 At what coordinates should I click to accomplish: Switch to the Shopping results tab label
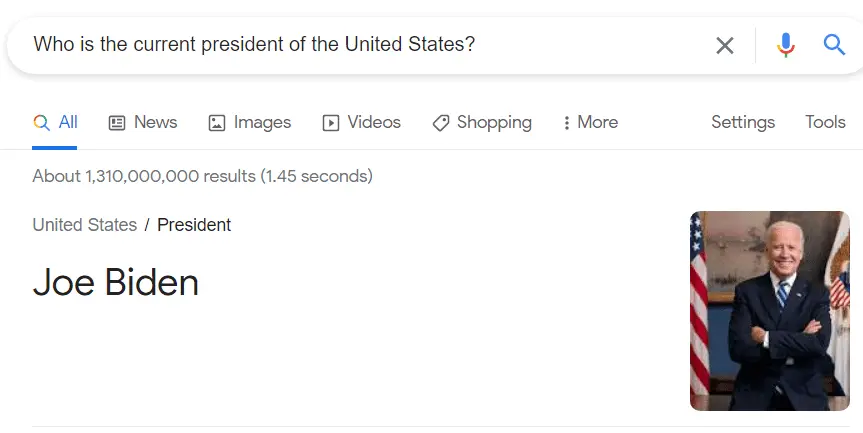pyautogui.click(x=494, y=122)
